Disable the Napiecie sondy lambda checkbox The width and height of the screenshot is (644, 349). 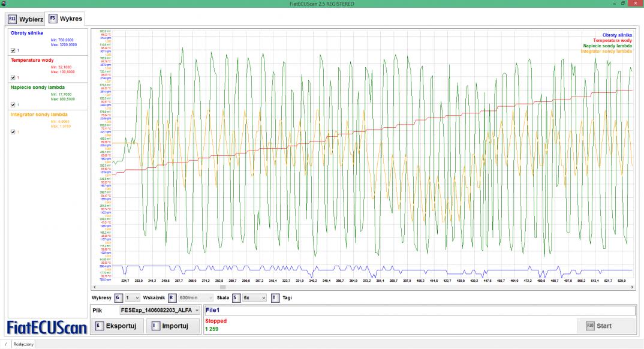[x=13, y=104]
